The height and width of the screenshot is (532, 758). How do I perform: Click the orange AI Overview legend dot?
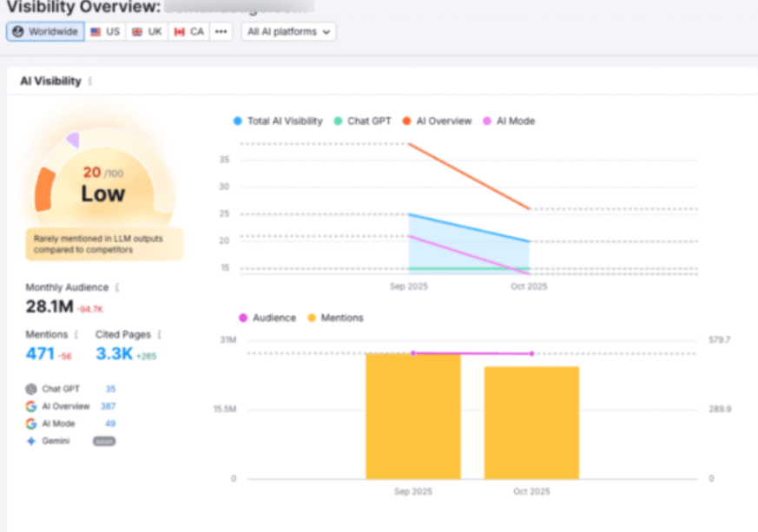(x=406, y=122)
